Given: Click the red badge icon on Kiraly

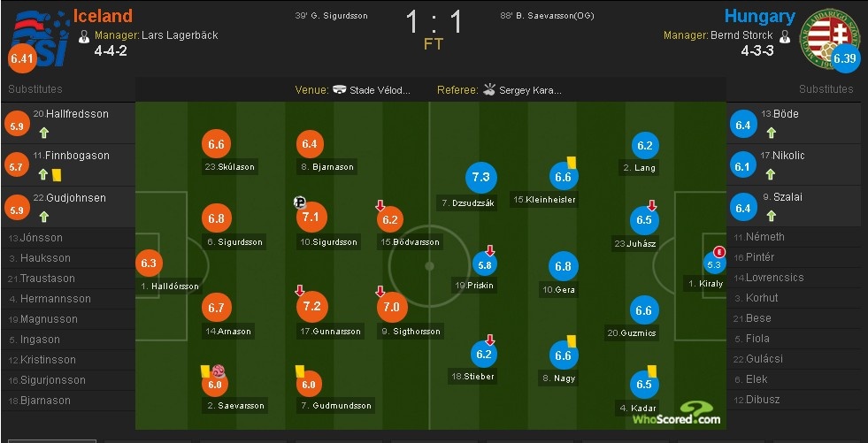Looking at the screenshot, I should tap(718, 251).
